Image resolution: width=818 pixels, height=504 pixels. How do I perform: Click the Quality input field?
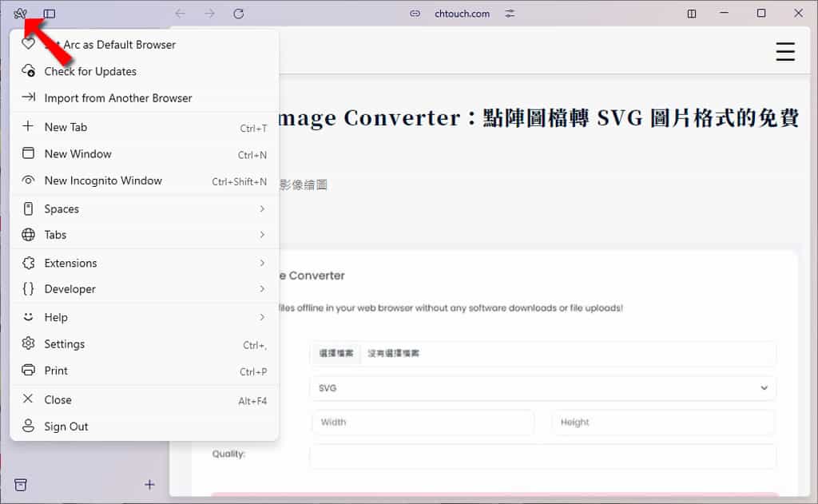(543, 457)
